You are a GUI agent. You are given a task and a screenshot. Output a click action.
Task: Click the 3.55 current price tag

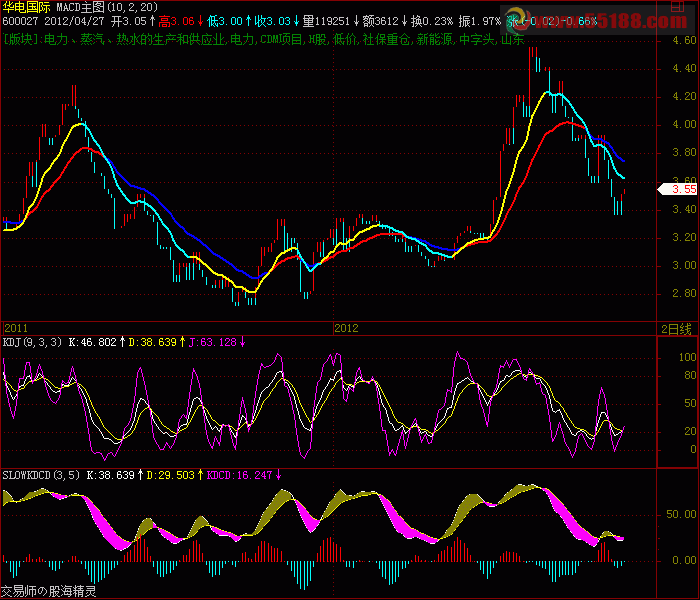click(682, 189)
